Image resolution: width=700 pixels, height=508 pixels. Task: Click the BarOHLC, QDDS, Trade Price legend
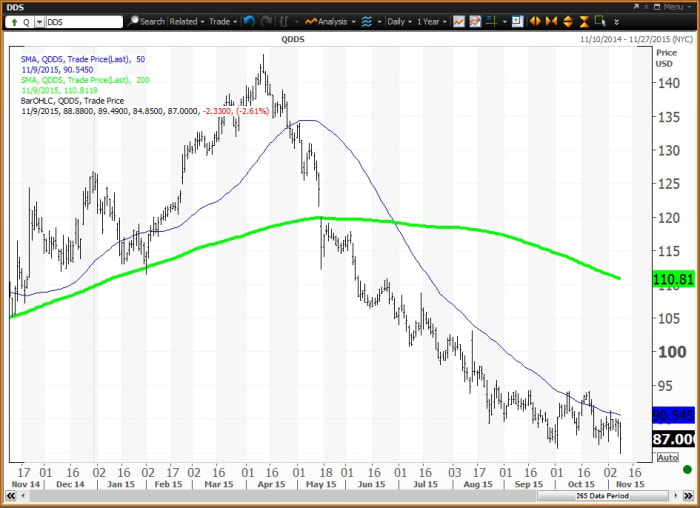pos(72,101)
